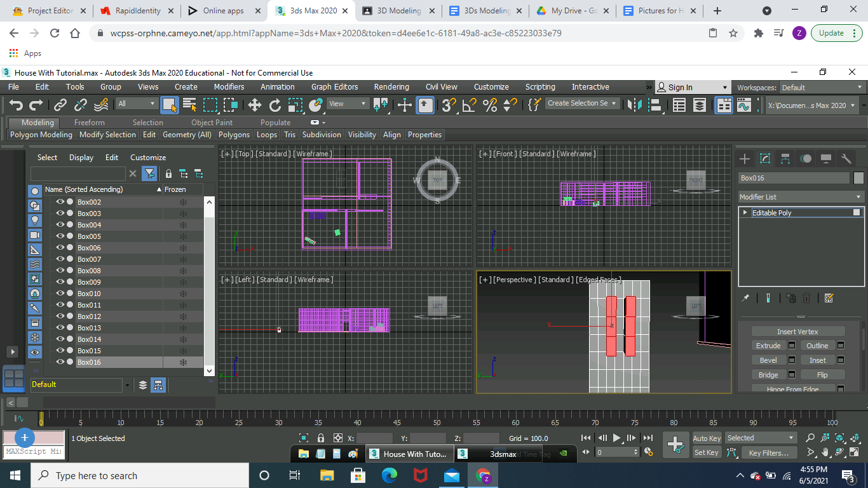Open the Create Selection Set dropdown
868x488 pixels.
pyautogui.click(x=583, y=104)
